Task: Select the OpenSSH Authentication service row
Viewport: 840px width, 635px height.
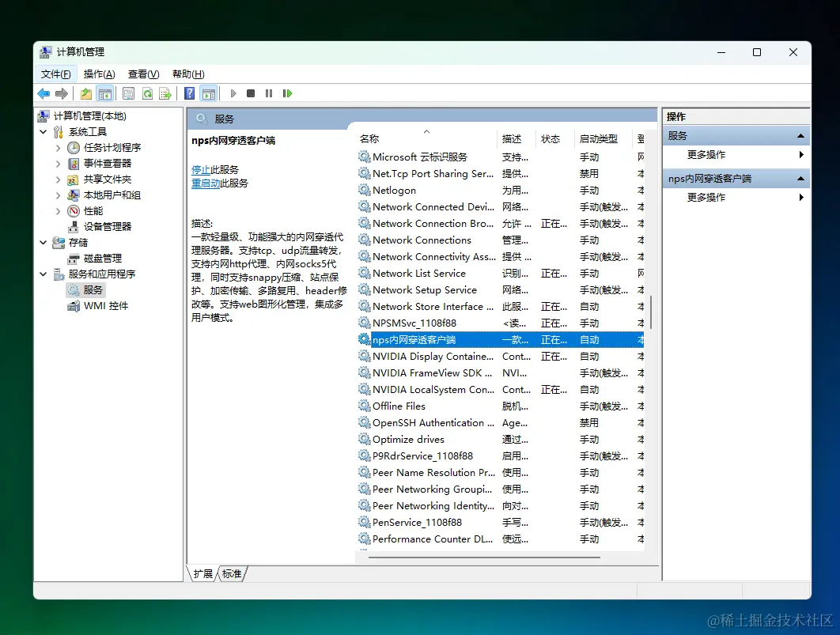Action: click(x=501, y=423)
